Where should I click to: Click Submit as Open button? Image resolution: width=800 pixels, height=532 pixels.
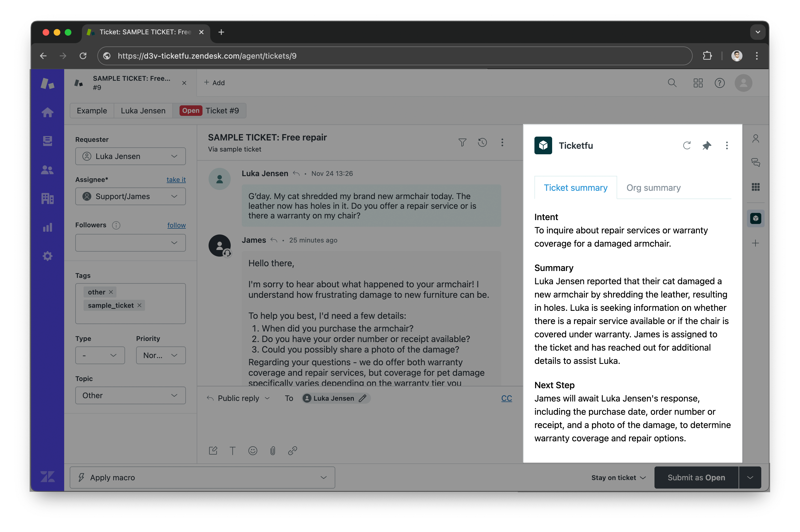point(696,477)
